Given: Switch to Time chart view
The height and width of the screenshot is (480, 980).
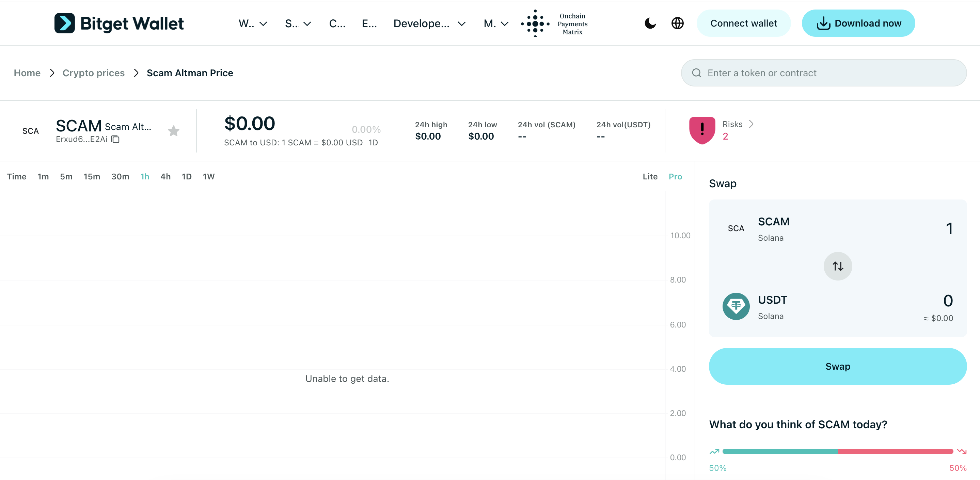Looking at the screenshot, I should pyautogui.click(x=17, y=176).
